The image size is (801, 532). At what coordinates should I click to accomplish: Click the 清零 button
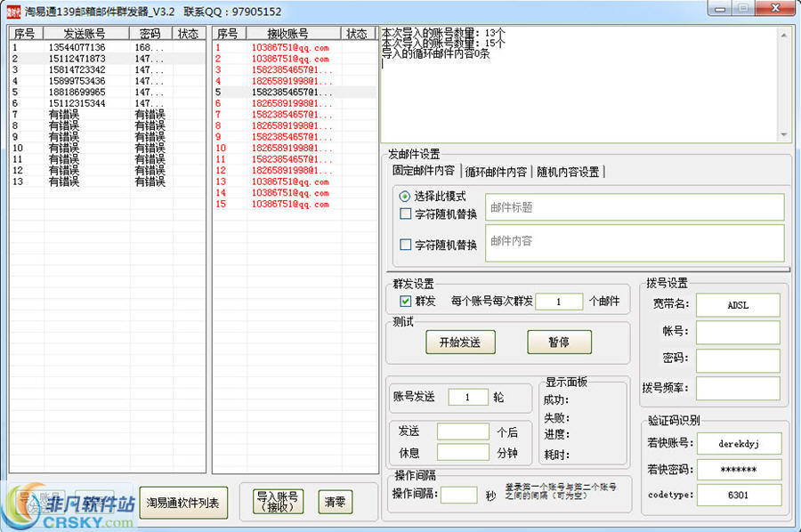[336, 502]
